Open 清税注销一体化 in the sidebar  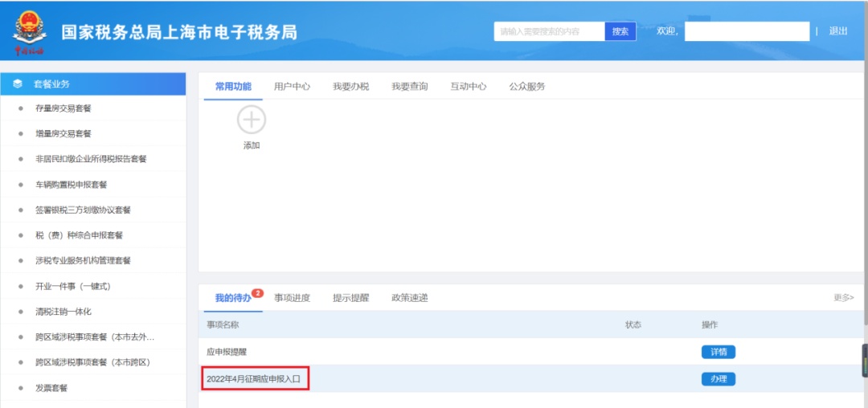(x=63, y=312)
